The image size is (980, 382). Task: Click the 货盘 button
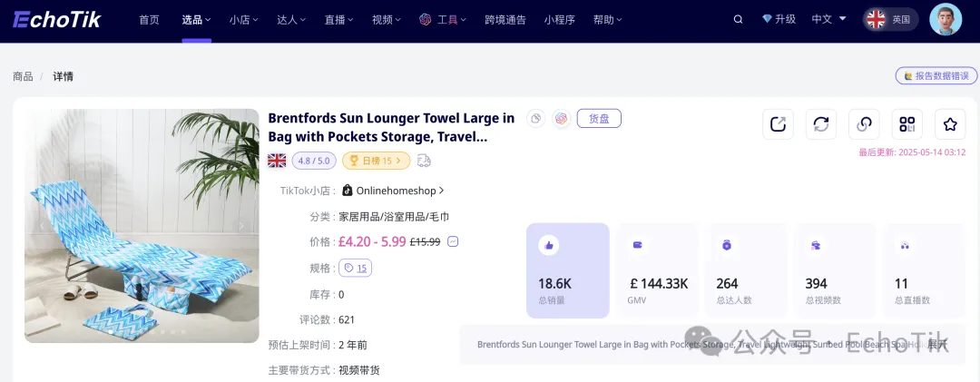599,118
